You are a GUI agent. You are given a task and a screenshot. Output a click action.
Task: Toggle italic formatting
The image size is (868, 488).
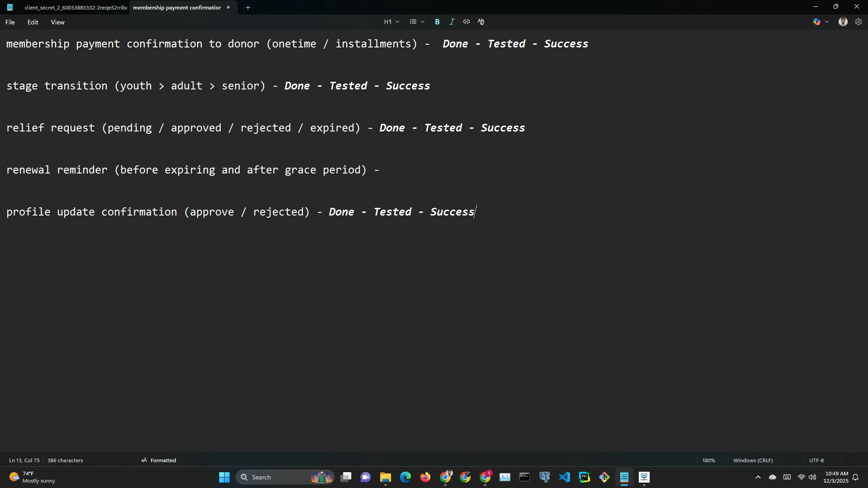click(452, 22)
